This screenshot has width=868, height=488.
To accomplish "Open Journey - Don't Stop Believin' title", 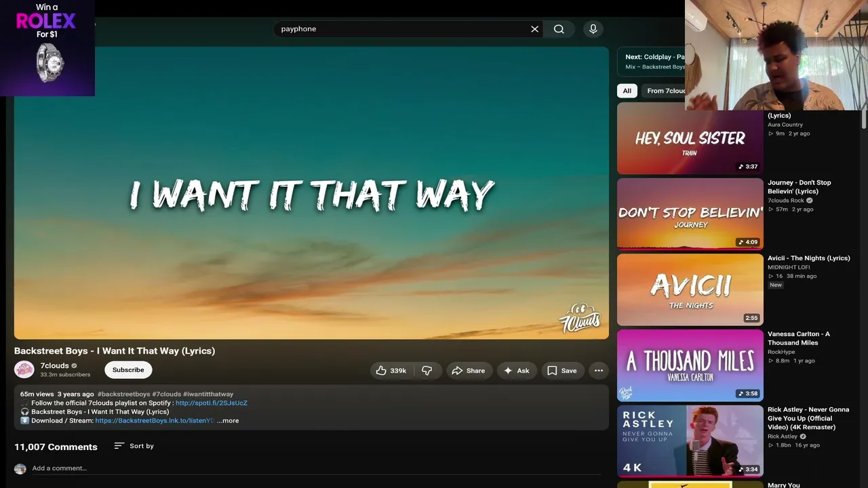I will (800, 187).
